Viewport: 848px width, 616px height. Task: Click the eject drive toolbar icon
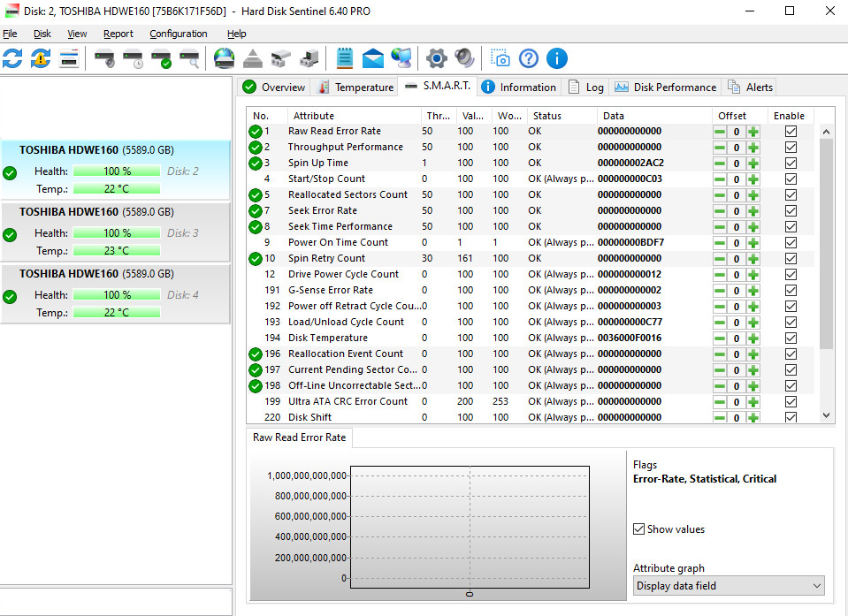tap(253, 58)
